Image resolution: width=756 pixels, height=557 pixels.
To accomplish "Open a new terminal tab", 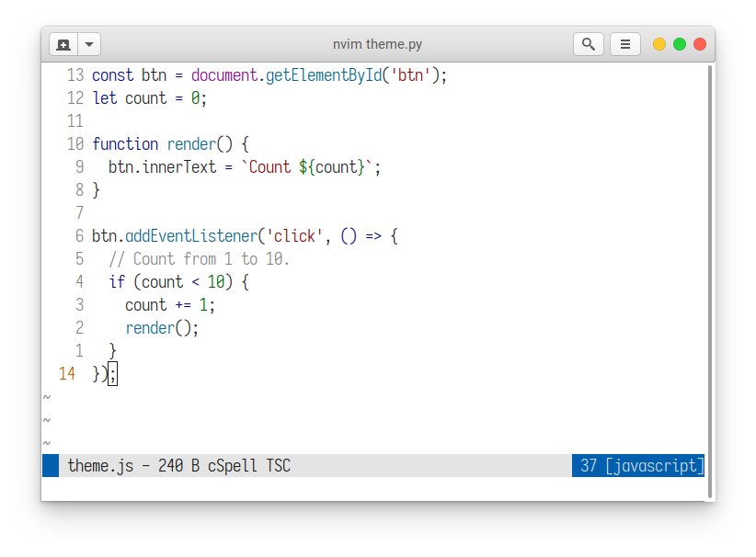I will click(63, 45).
